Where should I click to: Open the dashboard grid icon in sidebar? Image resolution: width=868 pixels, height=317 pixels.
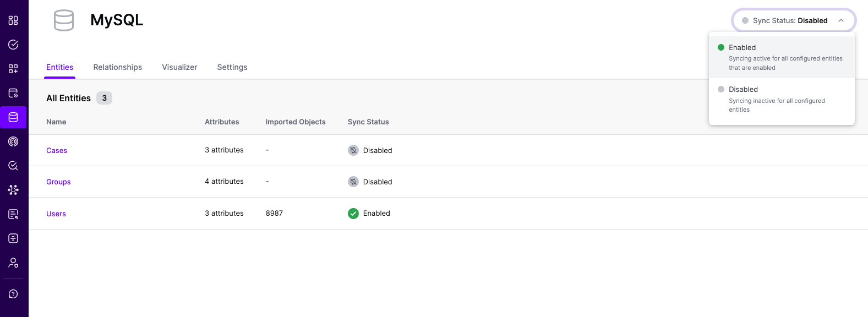[x=13, y=20]
